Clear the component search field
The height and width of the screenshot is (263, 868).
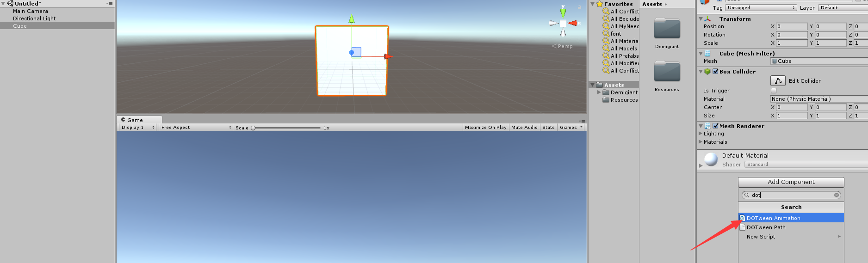coord(837,195)
